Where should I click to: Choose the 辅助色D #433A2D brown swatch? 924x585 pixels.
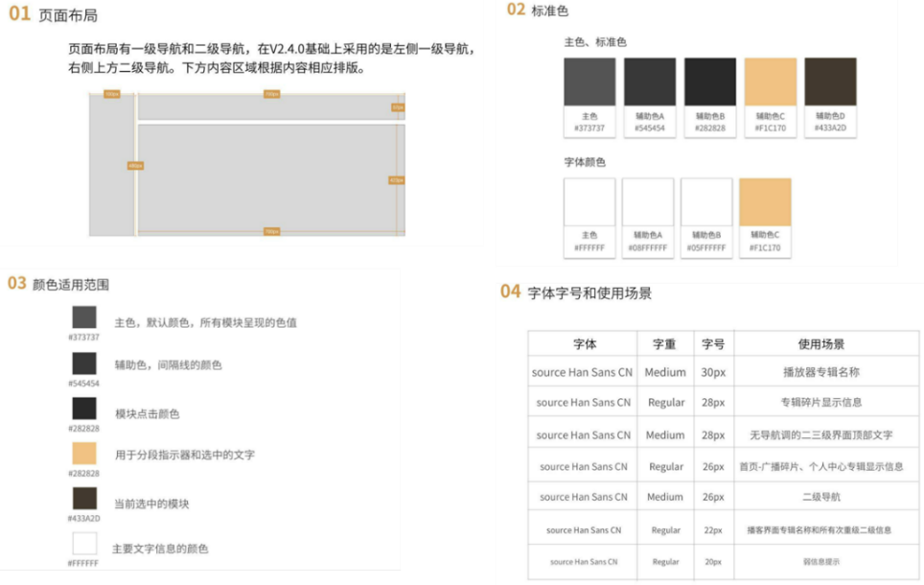click(x=830, y=82)
